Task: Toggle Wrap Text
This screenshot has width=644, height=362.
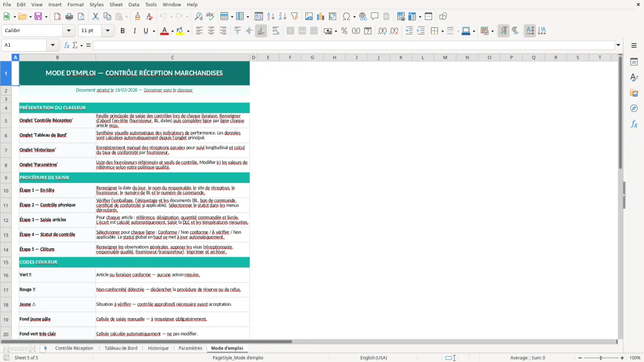Action: coord(276,31)
